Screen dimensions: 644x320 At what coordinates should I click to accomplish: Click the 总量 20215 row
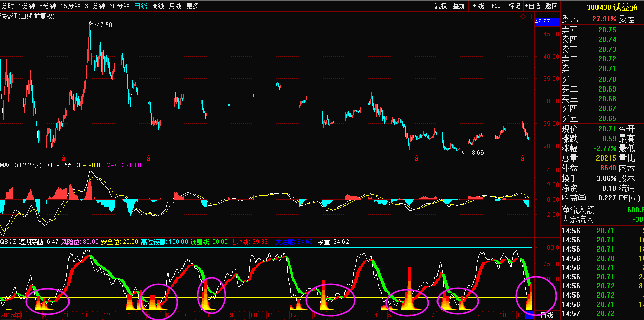(x=603, y=158)
